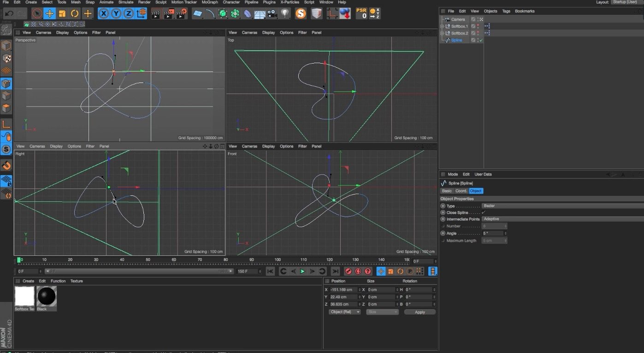This screenshot has height=353, width=644.
Task: Click the Play forward button
Action: (302, 271)
